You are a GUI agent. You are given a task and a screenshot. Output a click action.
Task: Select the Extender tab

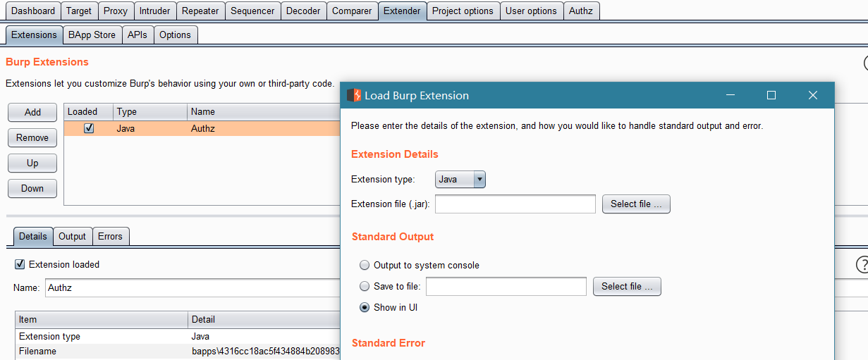pos(402,11)
